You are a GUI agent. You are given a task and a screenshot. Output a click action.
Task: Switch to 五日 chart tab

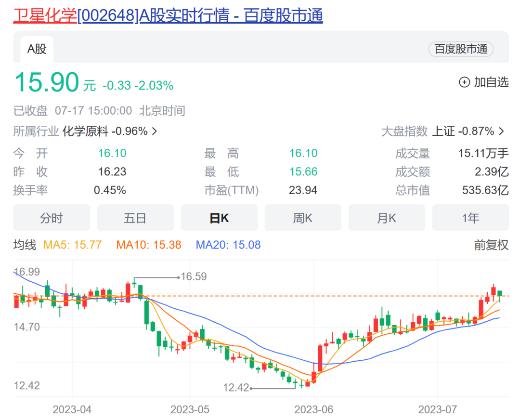point(135,218)
